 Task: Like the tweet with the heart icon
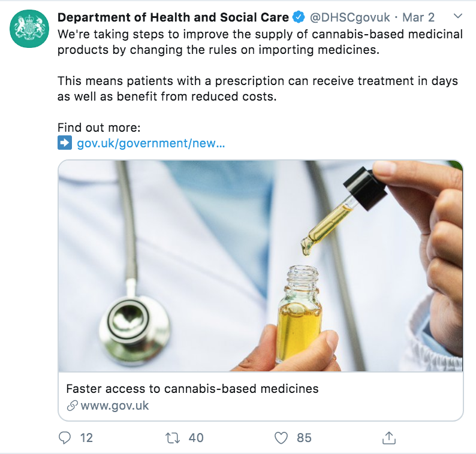(281, 438)
